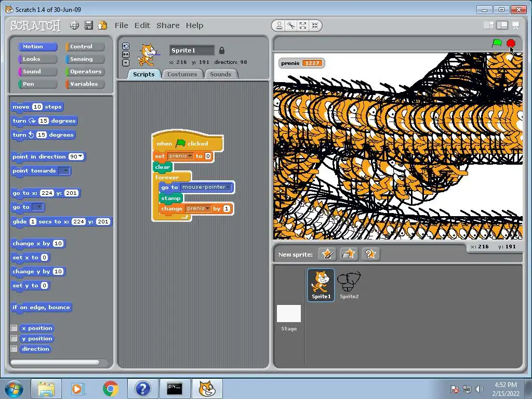Select Sprite2 thumbnail

pyautogui.click(x=349, y=285)
